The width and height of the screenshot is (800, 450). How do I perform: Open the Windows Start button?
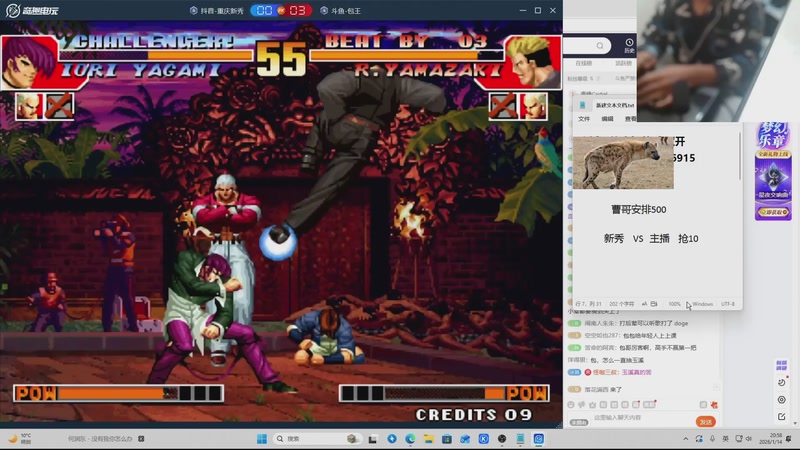click(x=262, y=439)
